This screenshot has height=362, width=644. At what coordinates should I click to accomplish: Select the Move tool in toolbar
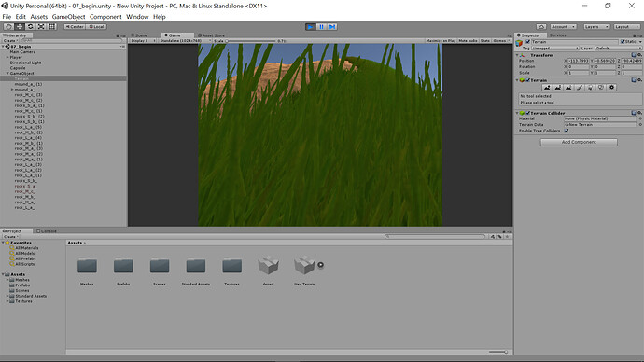click(x=20, y=27)
